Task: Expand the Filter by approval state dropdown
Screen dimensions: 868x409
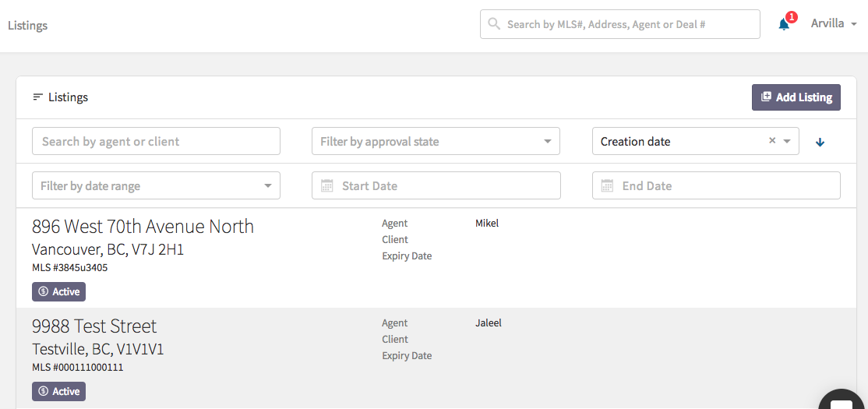Action: click(x=546, y=142)
